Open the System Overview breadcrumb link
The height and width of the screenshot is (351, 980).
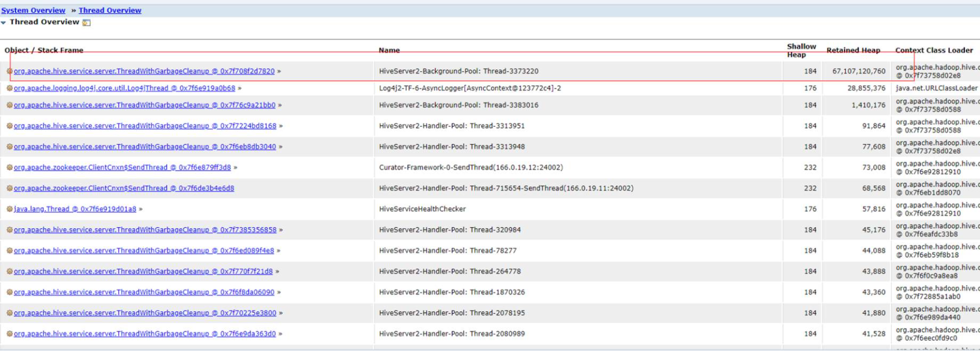[x=33, y=11]
